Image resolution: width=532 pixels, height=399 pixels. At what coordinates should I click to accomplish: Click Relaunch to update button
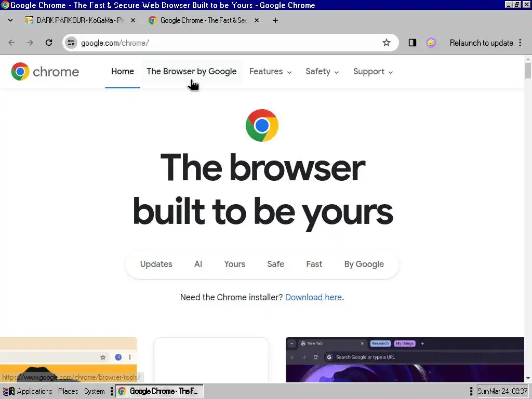[x=481, y=43]
